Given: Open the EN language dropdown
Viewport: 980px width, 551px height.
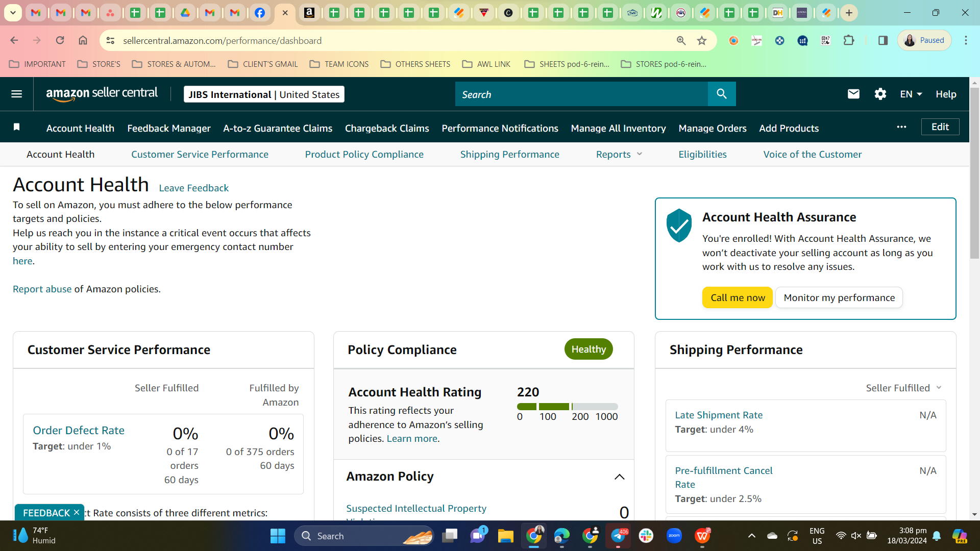Looking at the screenshot, I should point(911,94).
